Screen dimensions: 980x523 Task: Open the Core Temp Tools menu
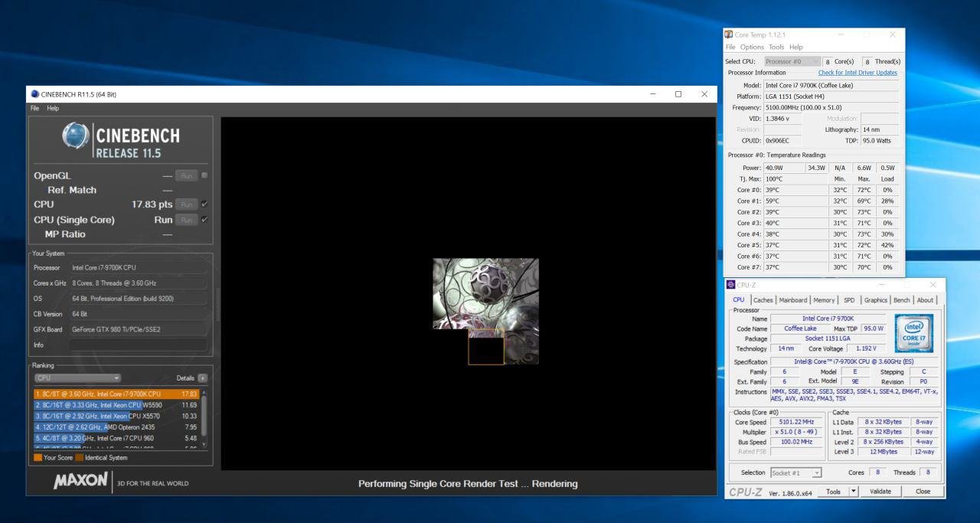point(776,47)
